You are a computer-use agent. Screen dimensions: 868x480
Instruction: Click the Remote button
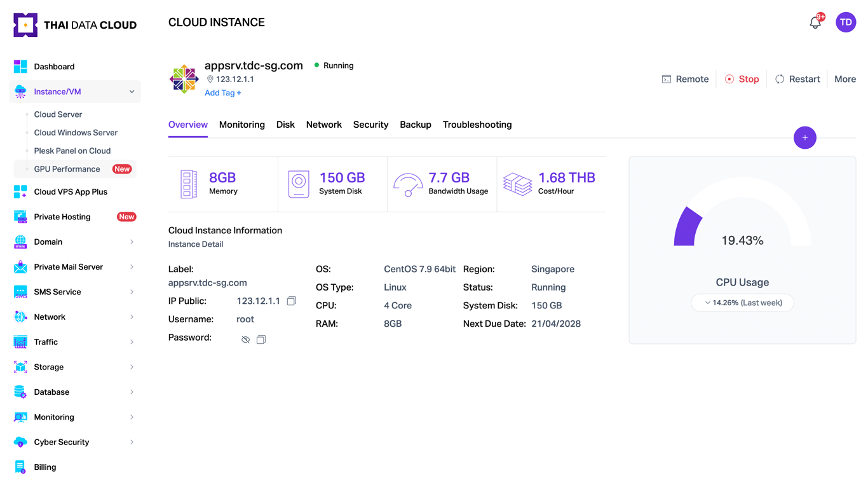click(x=685, y=79)
